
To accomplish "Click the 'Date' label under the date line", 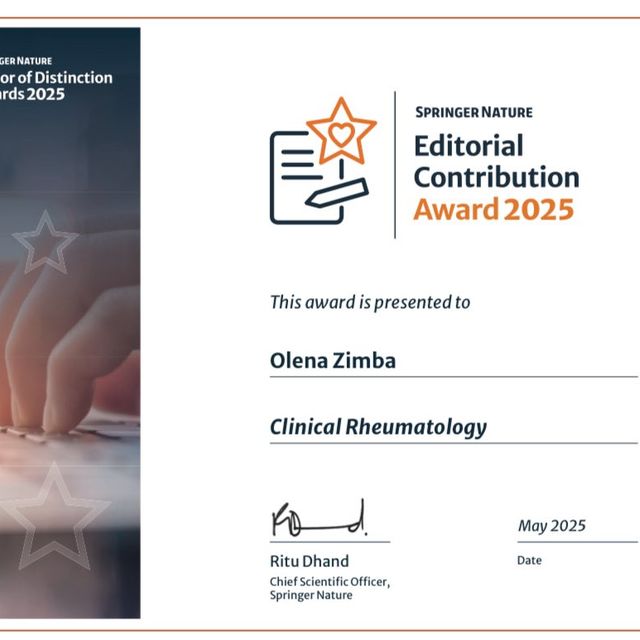I will point(529,560).
